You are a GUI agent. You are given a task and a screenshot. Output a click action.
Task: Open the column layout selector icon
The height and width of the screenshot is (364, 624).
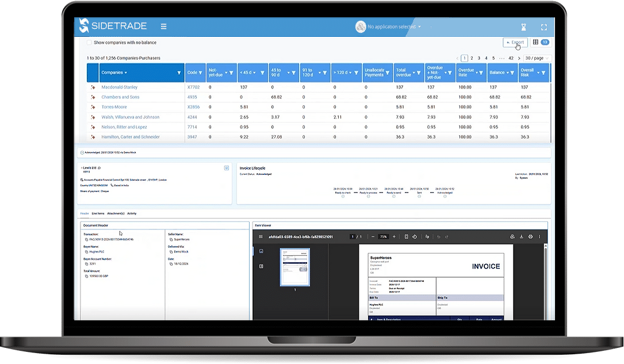coord(535,42)
